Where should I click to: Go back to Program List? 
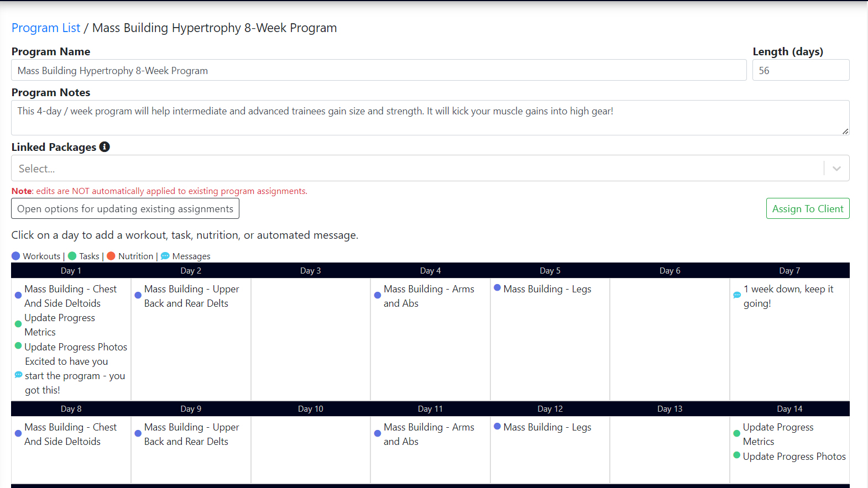click(x=46, y=28)
